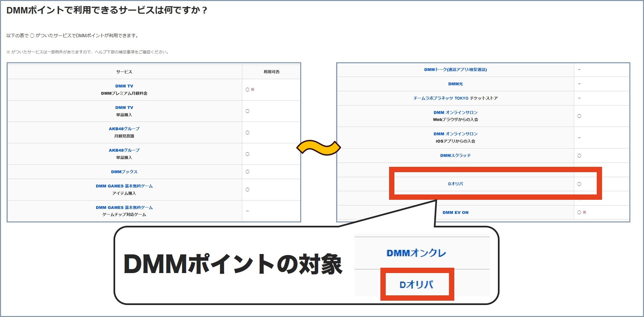Viewport: 644px width, 317px height.
Task: Open DMM オンラインサロン iOS app signup link
Action: (x=455, y=134)
